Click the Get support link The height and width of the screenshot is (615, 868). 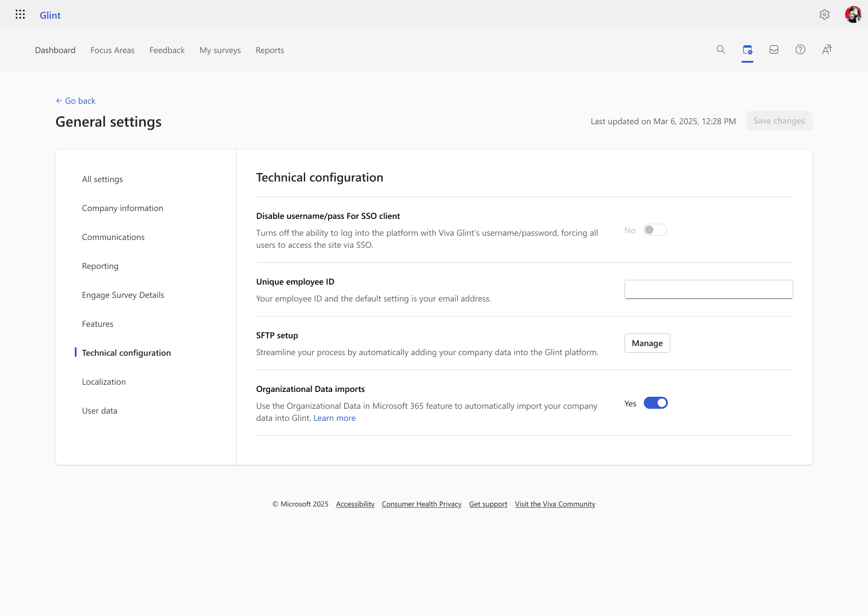(488, 504)
